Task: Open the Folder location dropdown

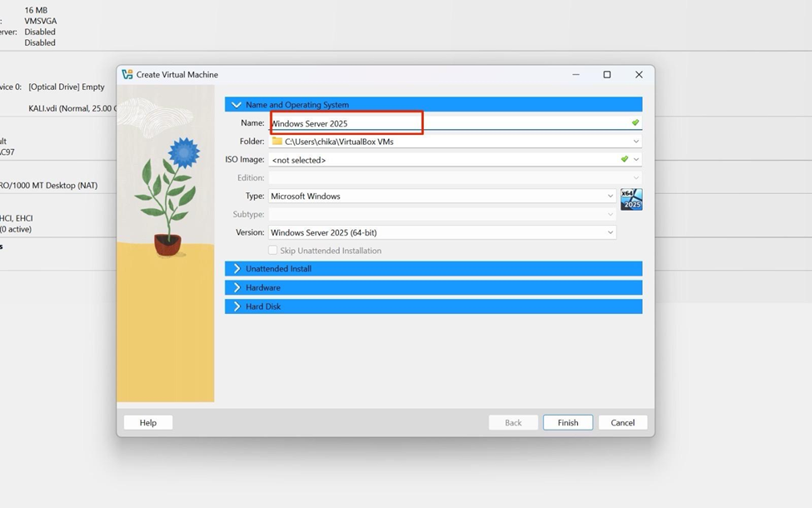Action: [635, 142]
